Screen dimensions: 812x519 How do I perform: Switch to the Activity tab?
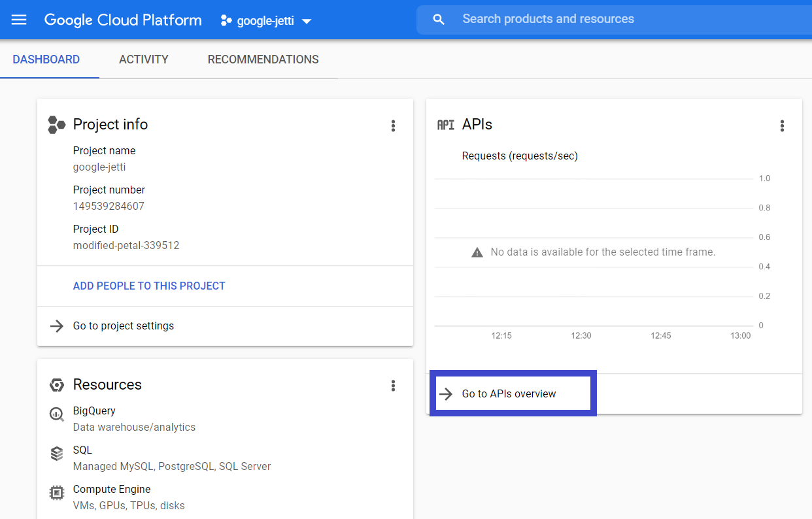144,59
